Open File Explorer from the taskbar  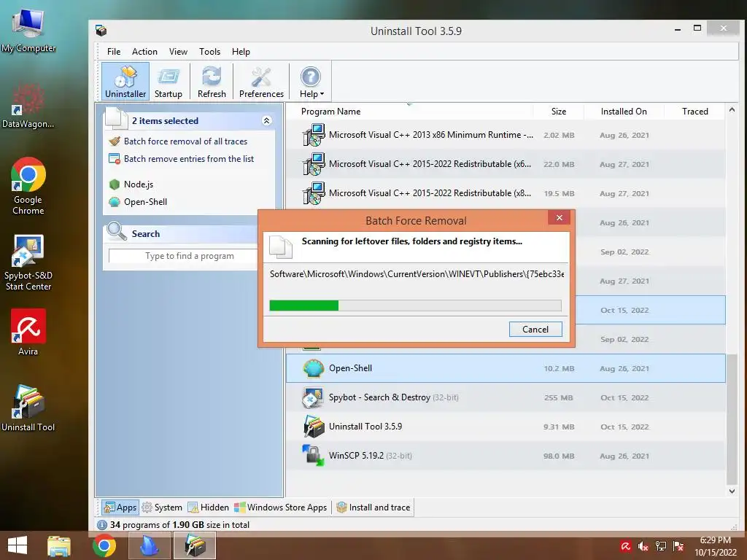[59, 545]
